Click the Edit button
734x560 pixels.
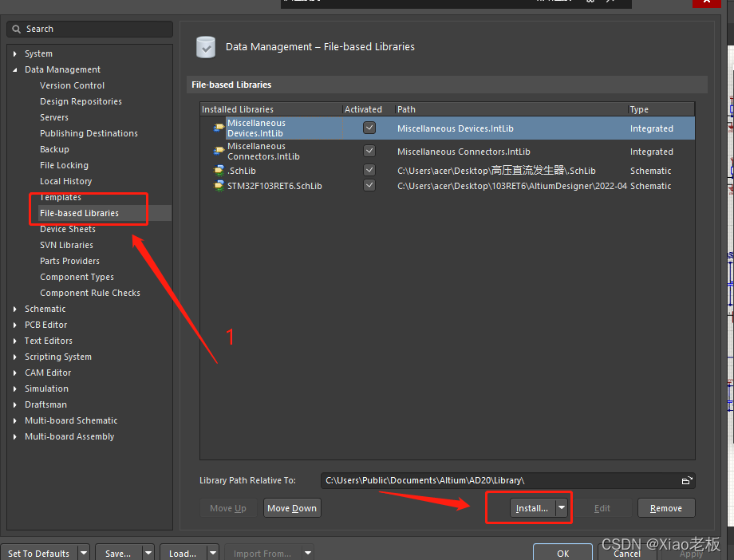pyautogui.click(x=602, y=508)
